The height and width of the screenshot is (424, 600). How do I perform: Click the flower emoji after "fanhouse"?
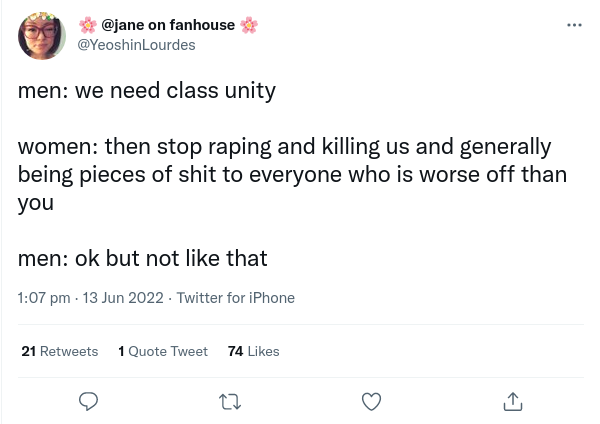click(x=249, y=25)
